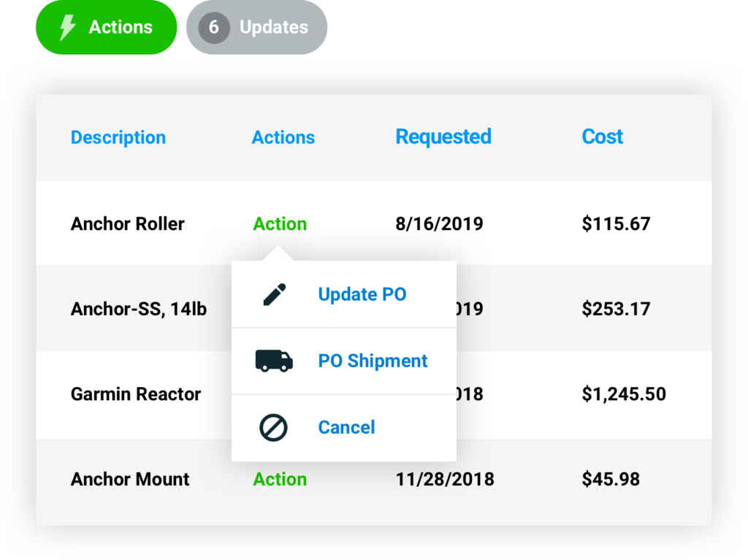
Task: Switch to the Updates tab
Action: pyautogui.click(x=273, y=28)
